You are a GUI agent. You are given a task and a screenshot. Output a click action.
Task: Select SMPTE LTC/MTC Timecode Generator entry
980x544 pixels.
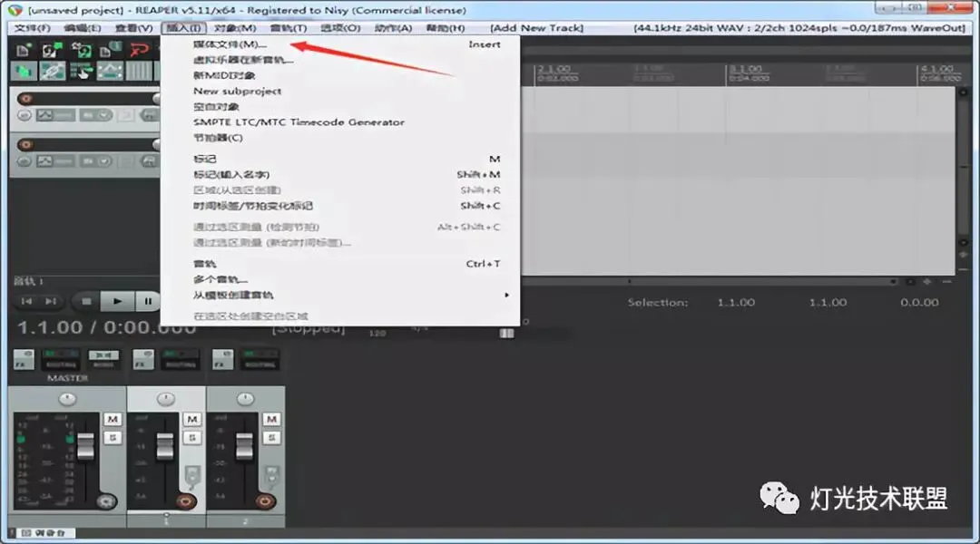click(x=340, y=122)
